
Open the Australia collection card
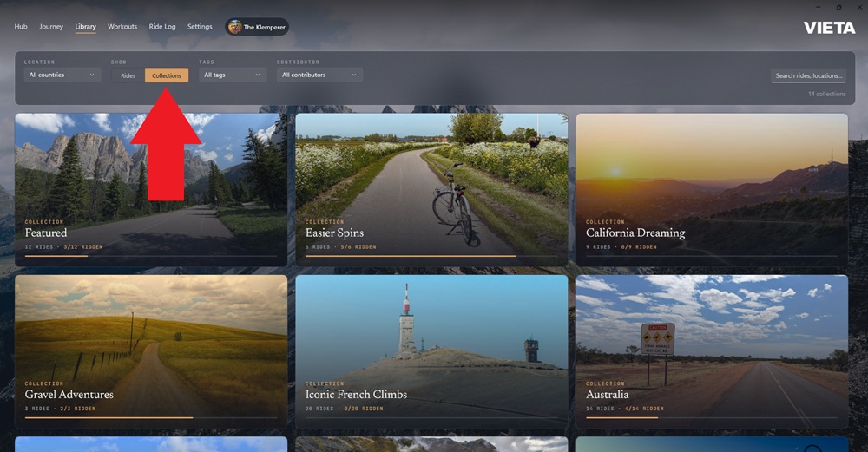pos(712,350)
